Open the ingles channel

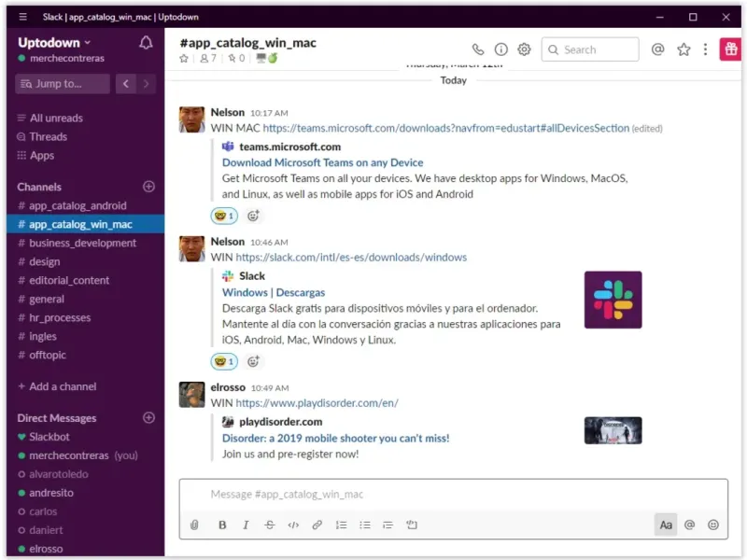pos(42,336)
